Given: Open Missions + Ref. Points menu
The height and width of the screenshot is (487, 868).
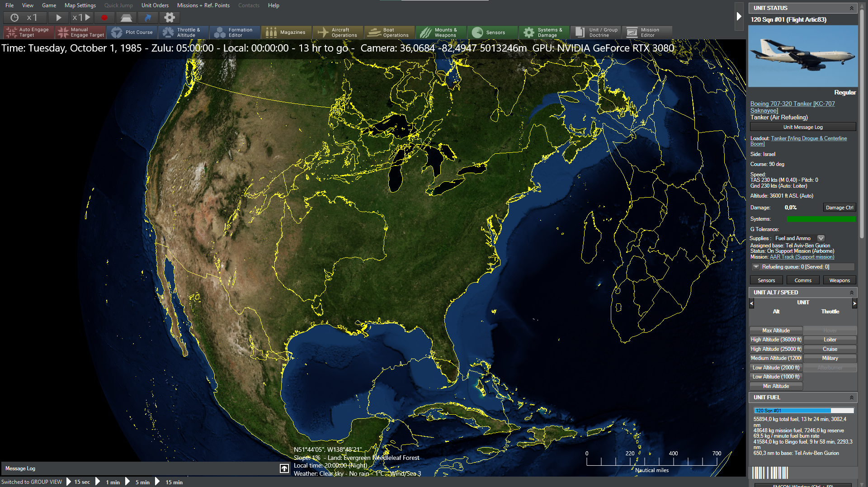Looking at the screenshot, I should point(203,5).
